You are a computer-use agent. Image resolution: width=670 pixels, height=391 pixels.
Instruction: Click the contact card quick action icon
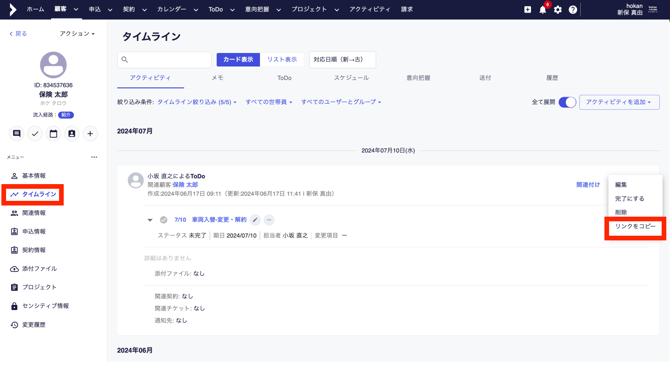point(72,134)
